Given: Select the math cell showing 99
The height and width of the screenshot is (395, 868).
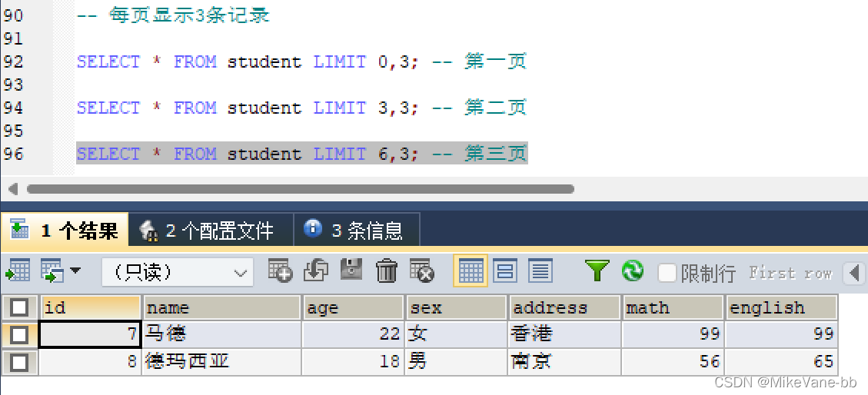Looking at the screenshot, I should (x=673, y=334).
